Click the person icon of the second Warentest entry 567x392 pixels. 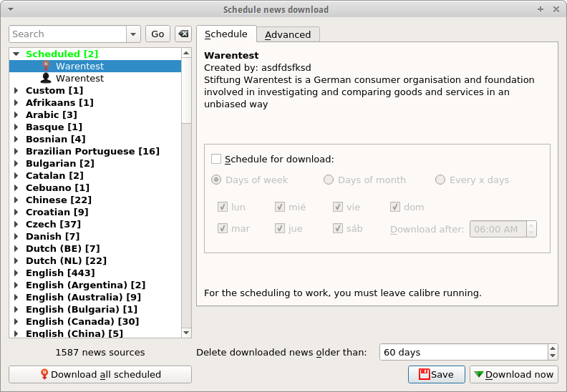[x=46, y=78]
